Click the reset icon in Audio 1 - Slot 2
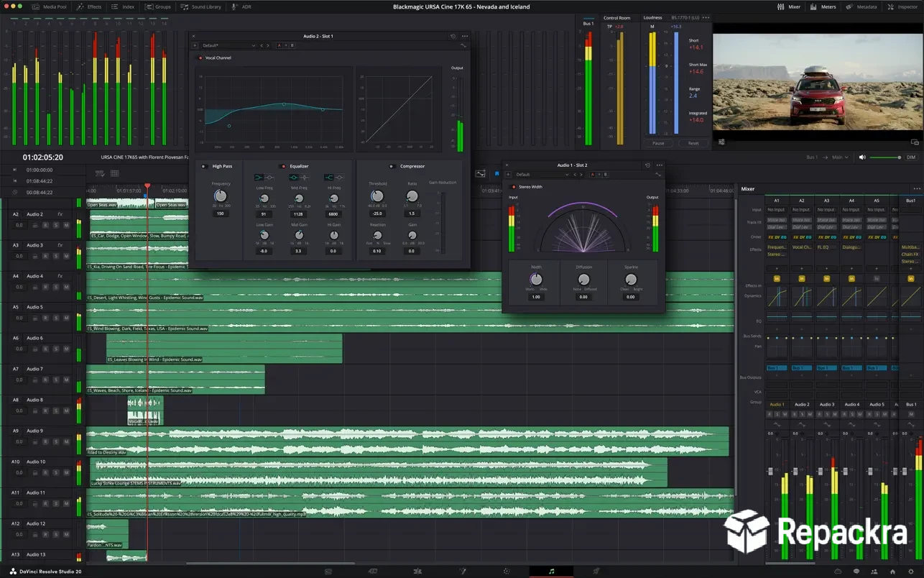 [647, 165]
